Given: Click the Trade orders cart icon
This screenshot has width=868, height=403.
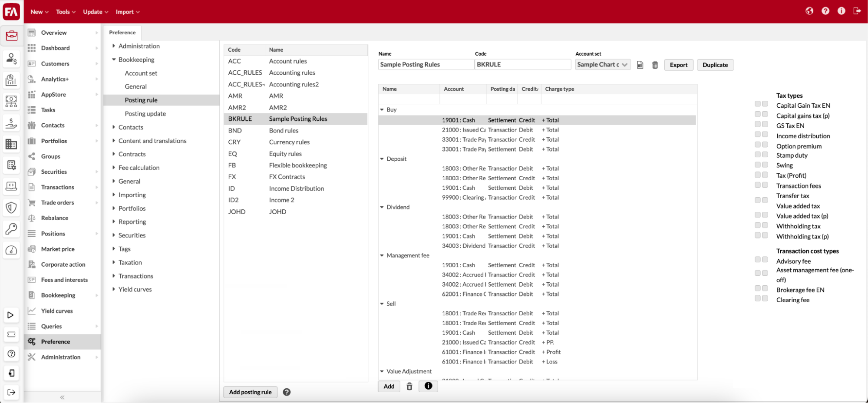Looking at the screenshot, I should click(x=32, y=202).
